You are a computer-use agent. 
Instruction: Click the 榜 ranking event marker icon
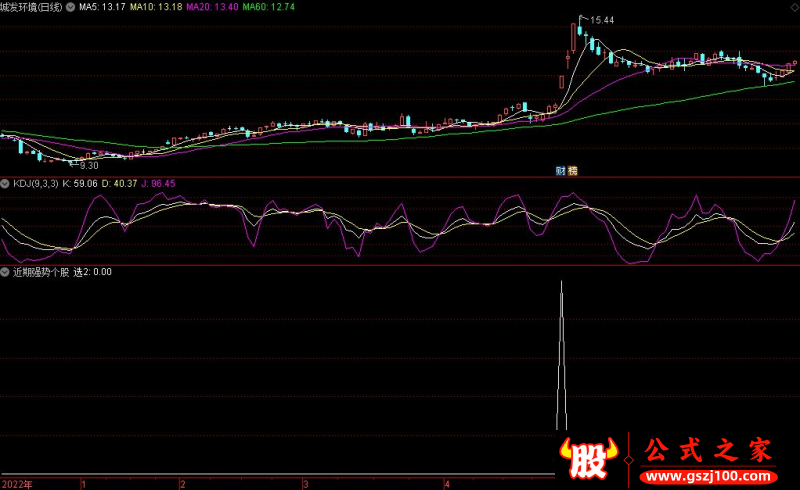coord(573,171)
